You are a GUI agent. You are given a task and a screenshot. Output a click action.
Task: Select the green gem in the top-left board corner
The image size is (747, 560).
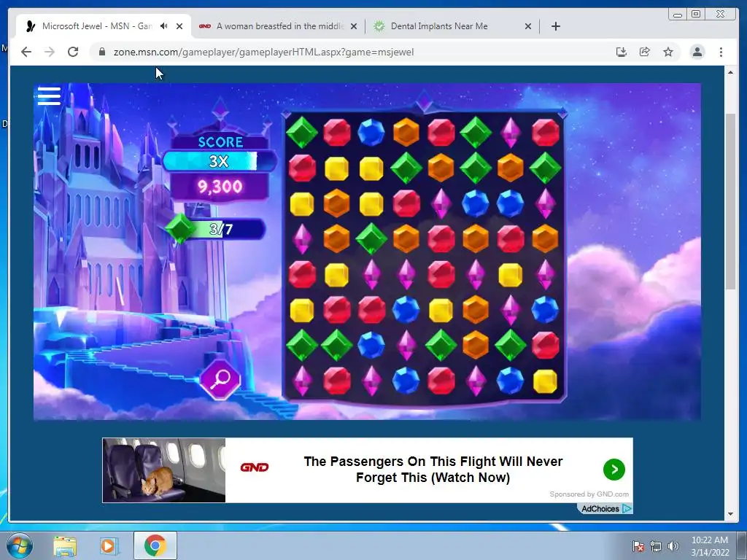pos(301,132)
